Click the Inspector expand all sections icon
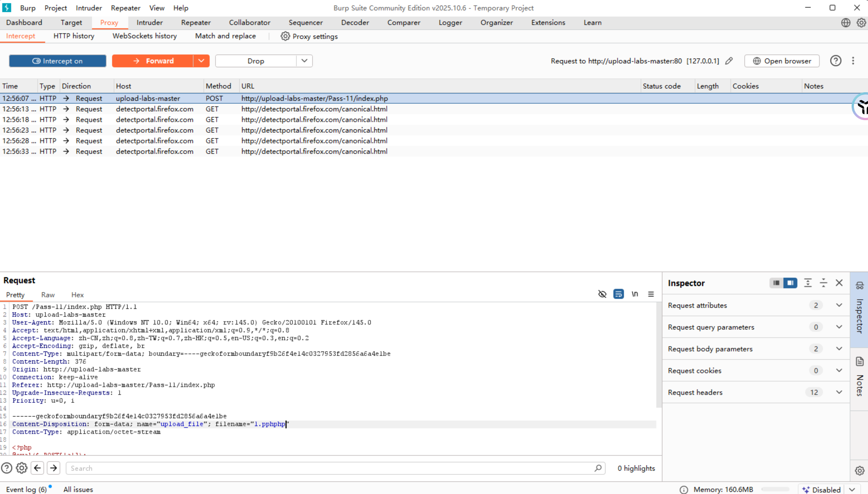868x494 pixels. coord(808,283)
